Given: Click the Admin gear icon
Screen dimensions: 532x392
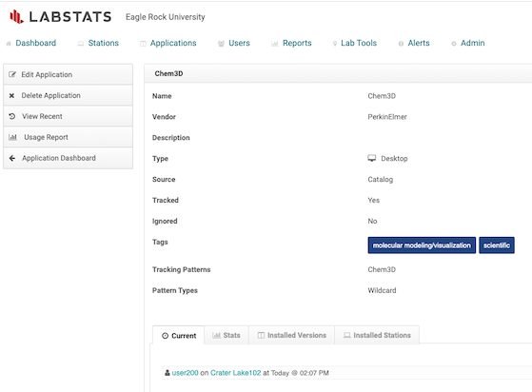Looking at the screenshot, I should coord(454,44).
